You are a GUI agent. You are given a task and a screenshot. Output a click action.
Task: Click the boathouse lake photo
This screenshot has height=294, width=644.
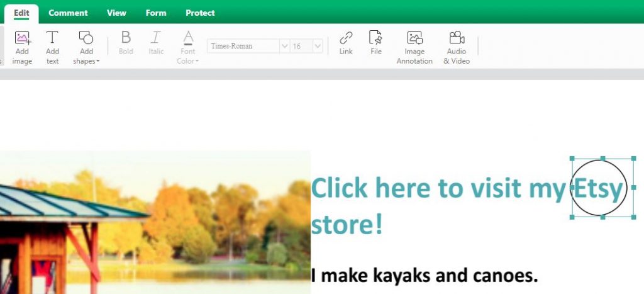click(155, 222)
